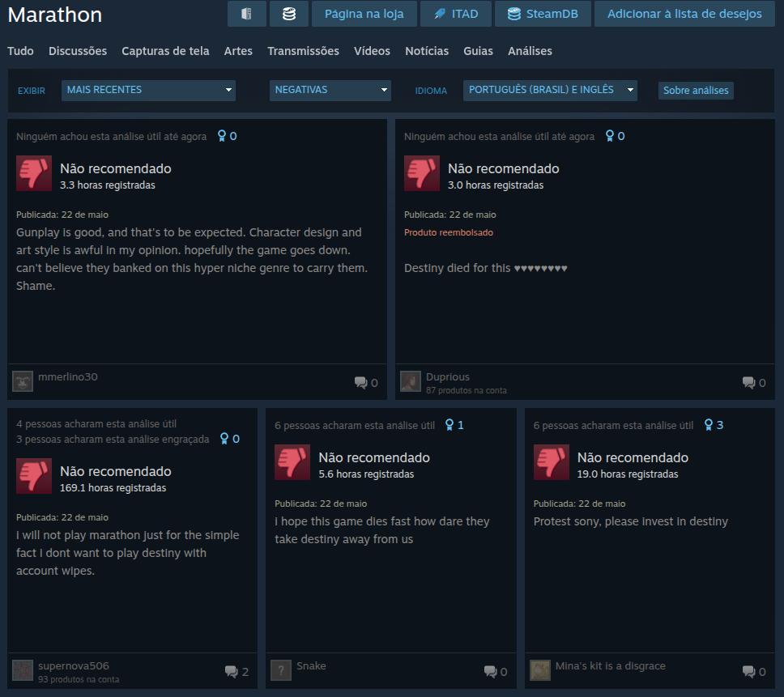Click thumbs-down icon on 169.1 horas review
784x697 pixels.
(x=34, y=476)
